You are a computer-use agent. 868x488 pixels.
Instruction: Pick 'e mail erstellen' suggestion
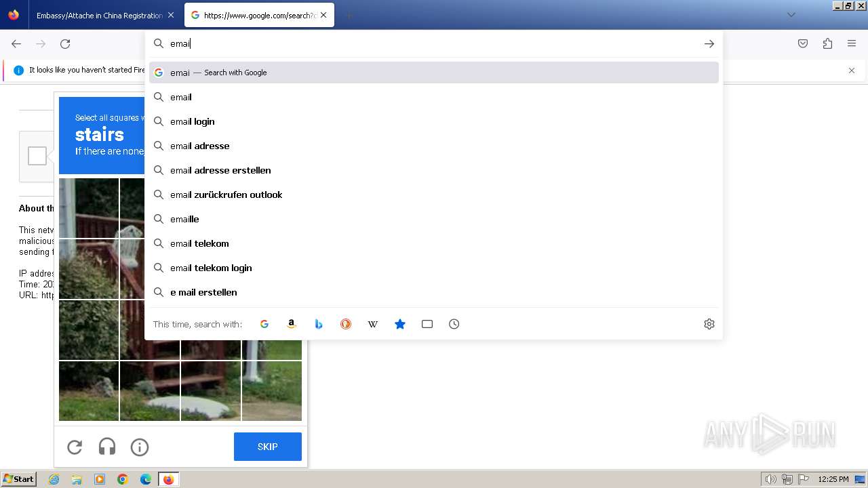pos(434,292)
